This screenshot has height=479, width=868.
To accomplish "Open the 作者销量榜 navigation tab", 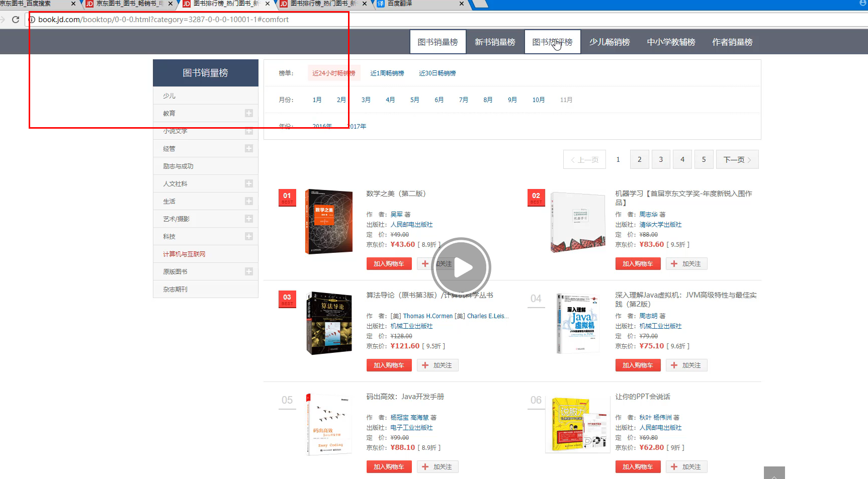I will [x=732, y=42].
